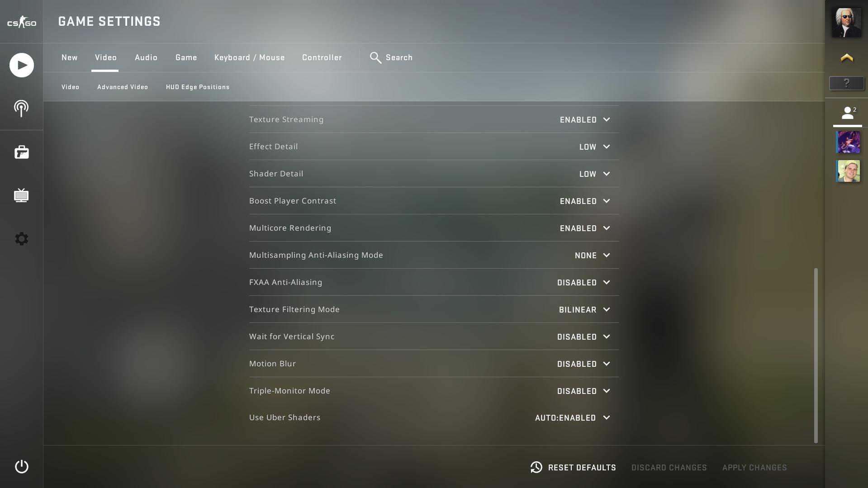Click the power quit icon

pos(21,467)
